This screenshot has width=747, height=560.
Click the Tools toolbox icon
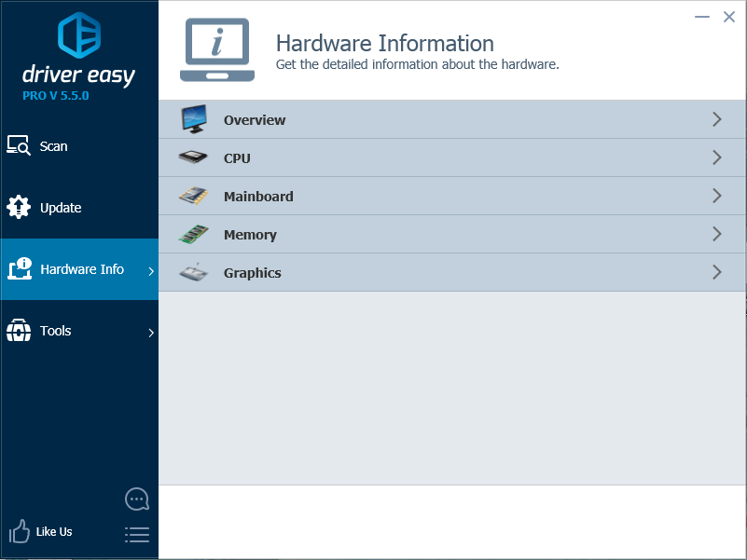pyautogui.click(x=19, y=331)
